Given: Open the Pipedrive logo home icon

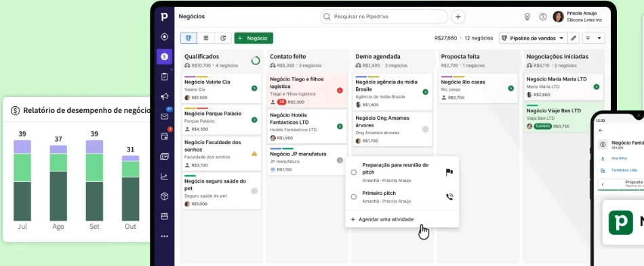Looking at the screenshot, I should pos(164,17).
